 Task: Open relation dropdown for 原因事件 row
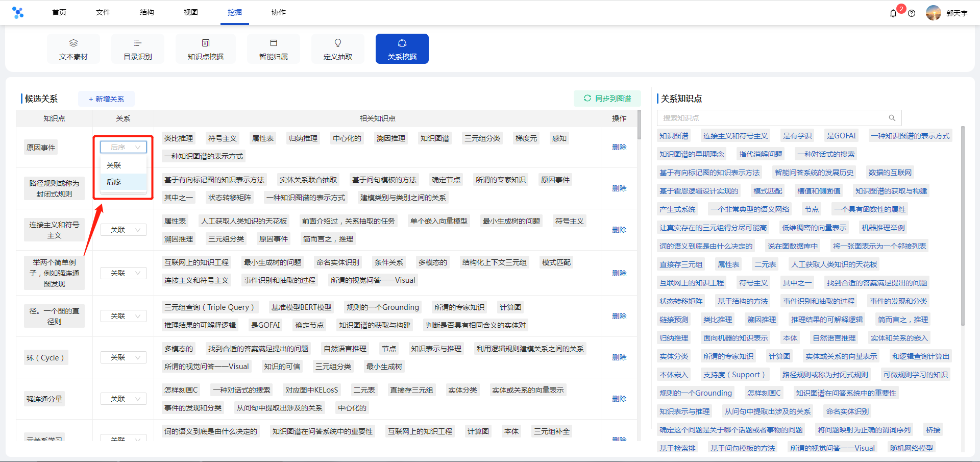[124, 147]
